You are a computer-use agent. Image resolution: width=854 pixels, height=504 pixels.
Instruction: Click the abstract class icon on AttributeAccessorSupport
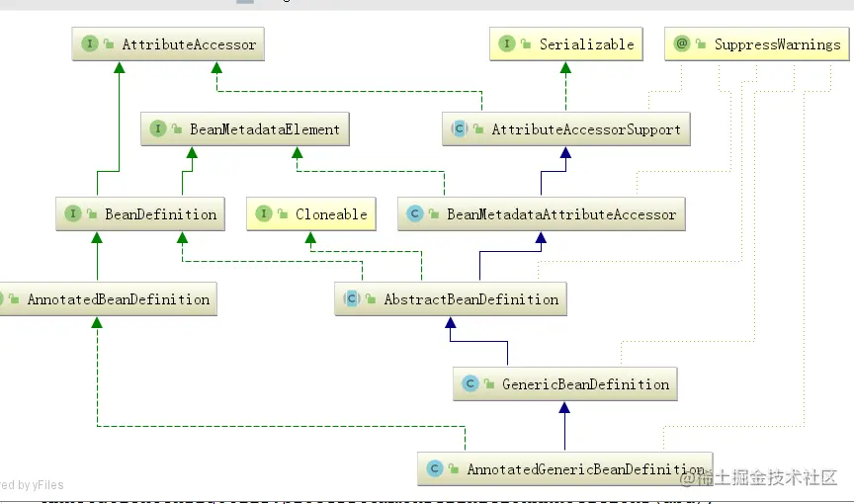pyautogui.click(x=460, y=128)
